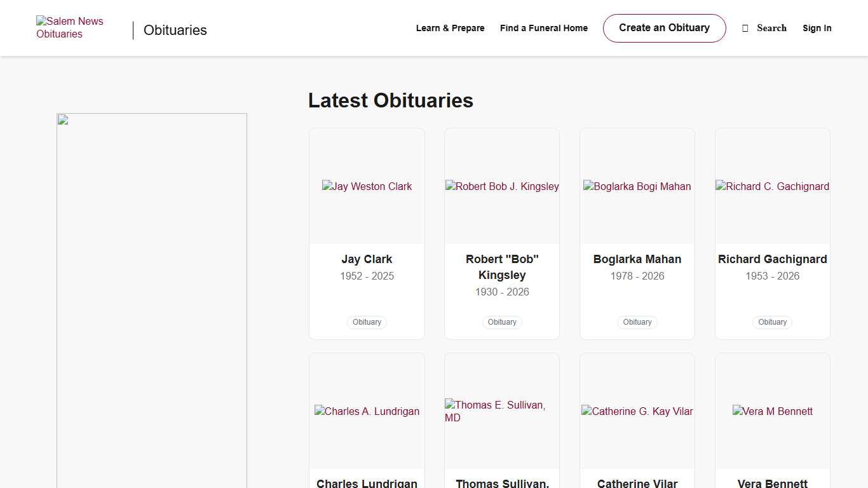Open Vera M Bennett photo thumbnail
Screen dimensions: 868x488
(x=772, y=411)
